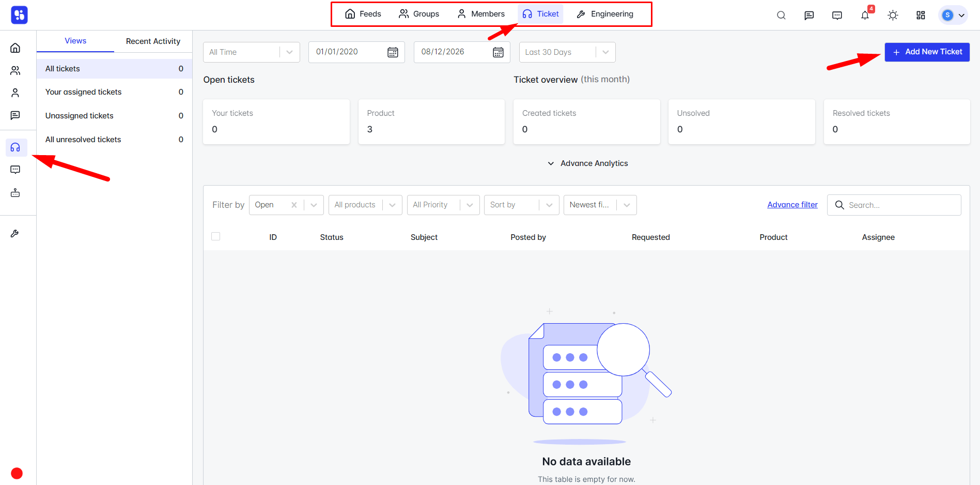Expand the All Time dropdown

(x=252, y=52)
